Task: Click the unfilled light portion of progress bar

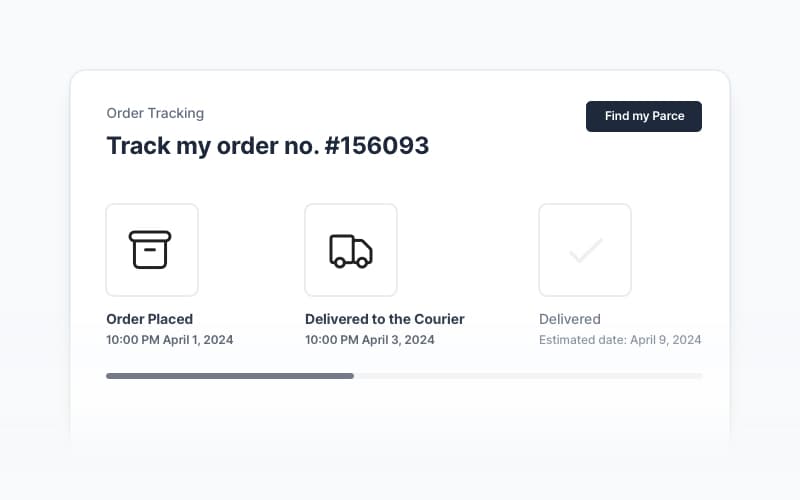Action: click(x=528, y=376)
